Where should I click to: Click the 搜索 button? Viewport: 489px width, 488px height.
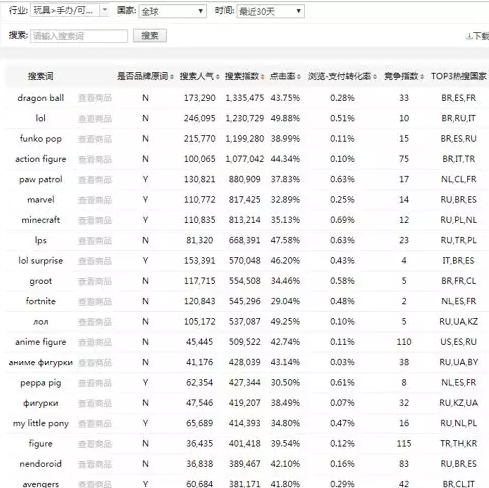point(150,35)
